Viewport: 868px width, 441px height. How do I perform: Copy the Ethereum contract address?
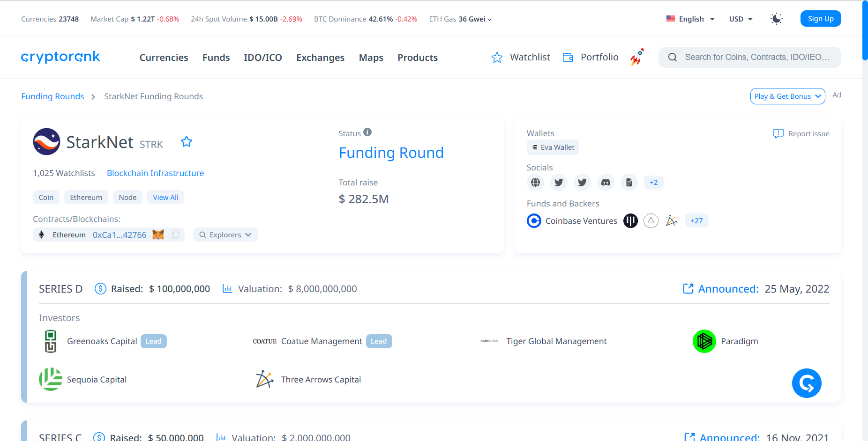point(175,235)
